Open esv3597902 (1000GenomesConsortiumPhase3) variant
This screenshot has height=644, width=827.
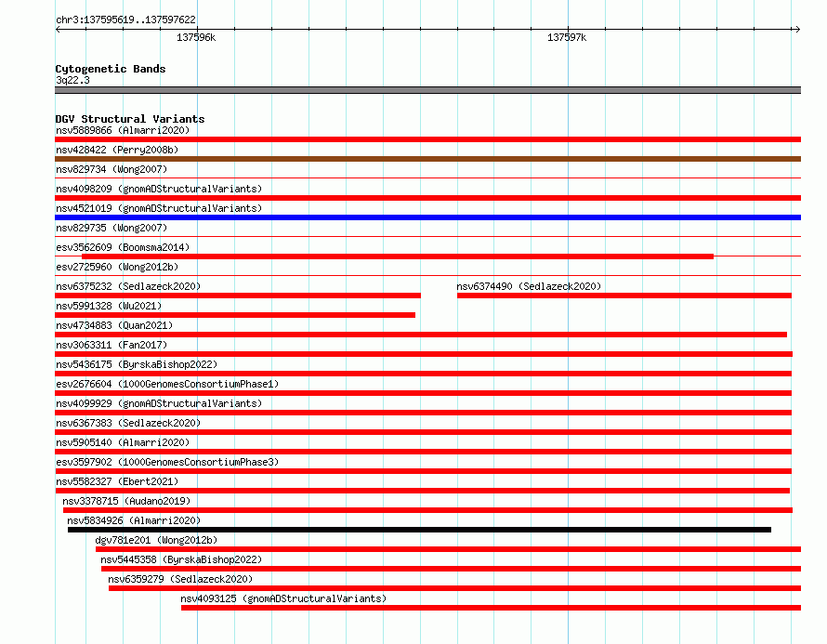click(x=167, y=462)
